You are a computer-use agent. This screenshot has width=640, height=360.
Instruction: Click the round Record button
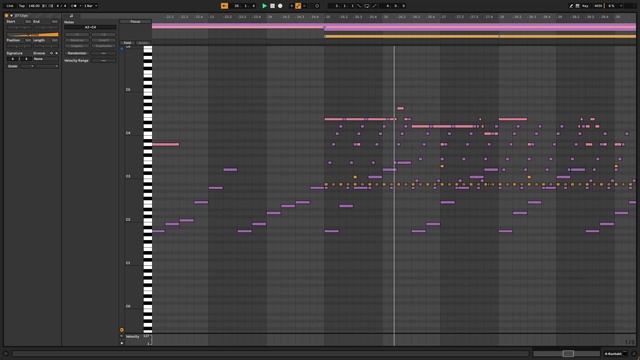pos(280,6)
